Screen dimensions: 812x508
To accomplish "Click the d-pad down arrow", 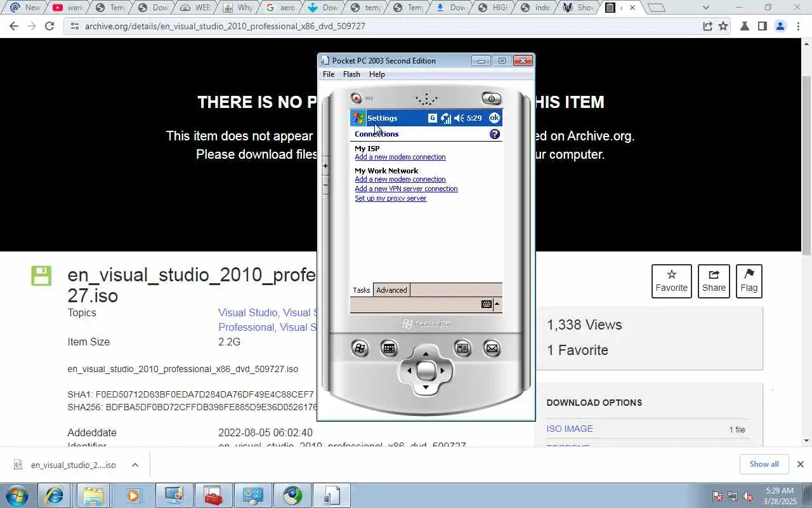I will tap(426, 387).
